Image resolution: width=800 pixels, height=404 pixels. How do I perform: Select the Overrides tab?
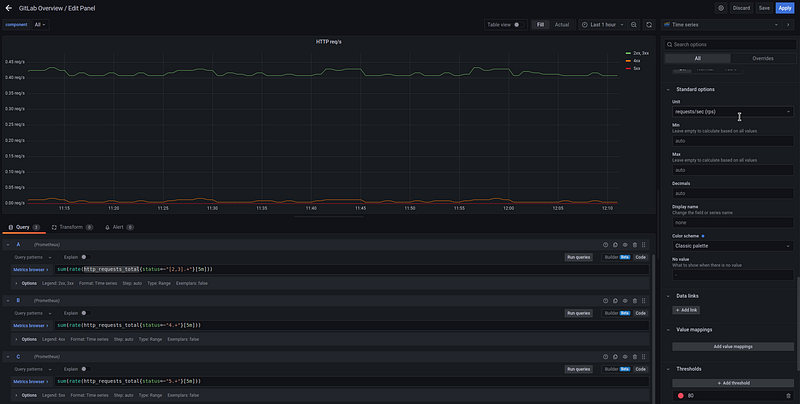[763, 58]
